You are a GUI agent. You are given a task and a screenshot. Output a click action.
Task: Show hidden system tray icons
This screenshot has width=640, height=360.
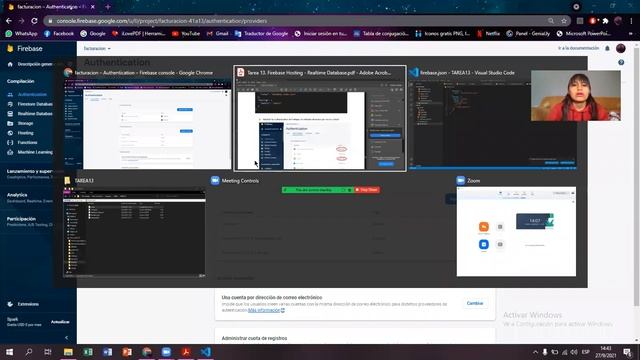tap(535, 352)
